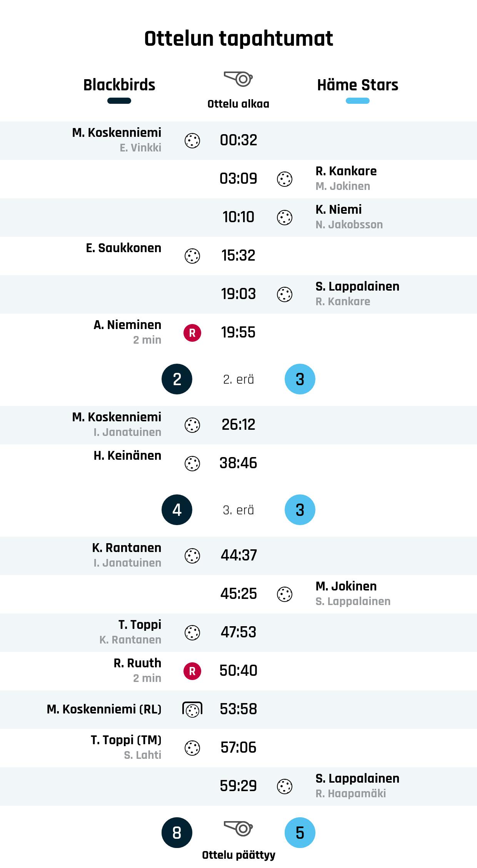Click the penalty shot goal icon at 53:58
The height and width of the screenshot is (868, 477).
pos(192,710)
